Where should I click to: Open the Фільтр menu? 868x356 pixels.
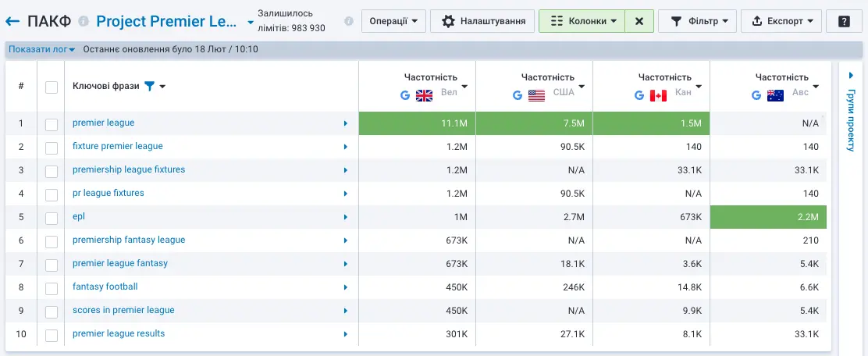point(697,21)
